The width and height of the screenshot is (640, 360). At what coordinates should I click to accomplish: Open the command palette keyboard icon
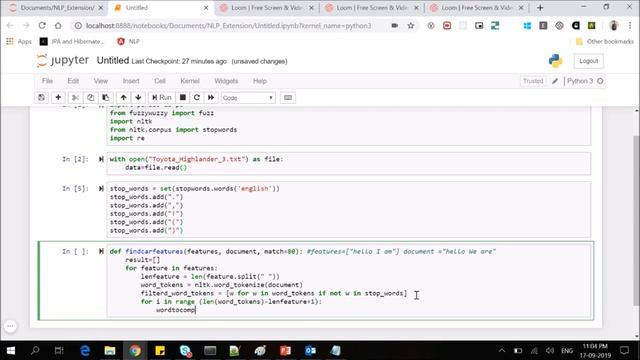click(x=288, y=98)
